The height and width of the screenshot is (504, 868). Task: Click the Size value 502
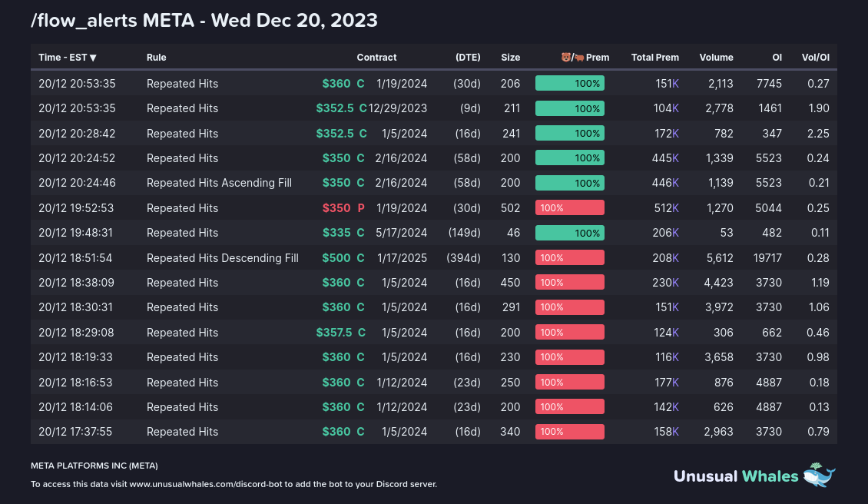point(510,208)
